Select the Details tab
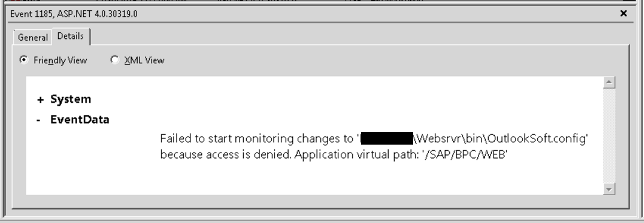Image resolution: width=644 pixels, height=223 pixels. (70, 36)
